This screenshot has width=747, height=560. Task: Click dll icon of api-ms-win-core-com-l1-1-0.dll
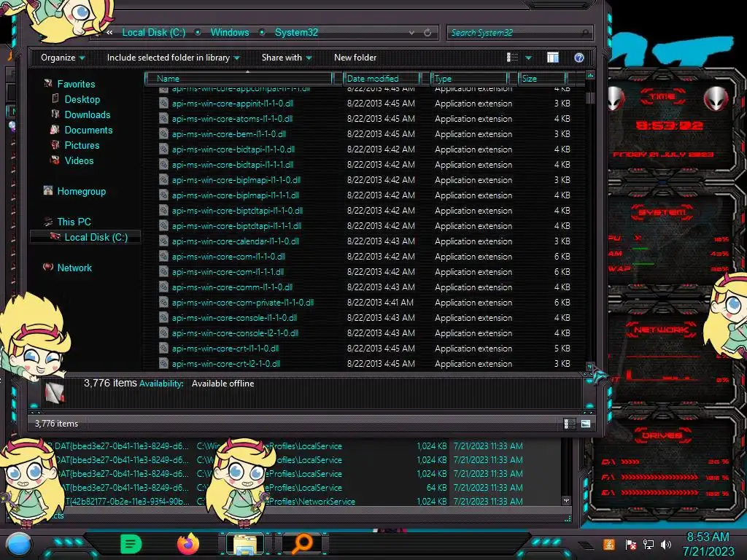tap(163, 256)
